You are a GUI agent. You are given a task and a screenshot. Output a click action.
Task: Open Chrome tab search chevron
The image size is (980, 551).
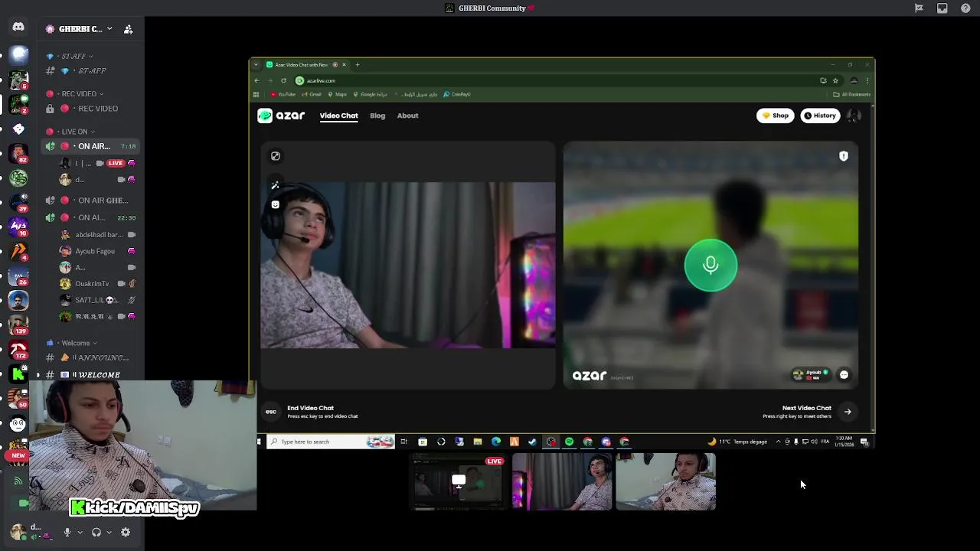pyautogui.click(x=256, y=65)
